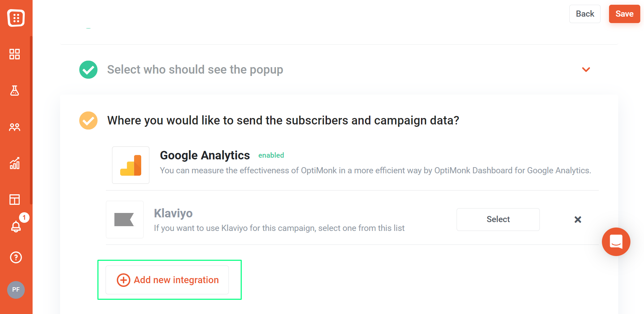Click Add new integration
Viewport: 644px width, 314px height.
pyautogui.click(x=167, y=280)
